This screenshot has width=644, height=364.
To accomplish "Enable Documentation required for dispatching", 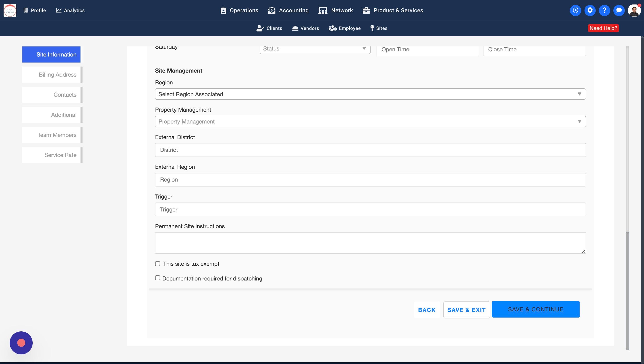I will coord(157,278).
